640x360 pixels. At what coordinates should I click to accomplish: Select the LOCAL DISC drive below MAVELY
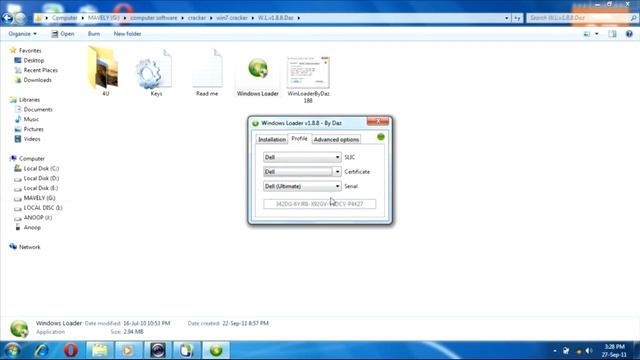(x=43, y=208)
